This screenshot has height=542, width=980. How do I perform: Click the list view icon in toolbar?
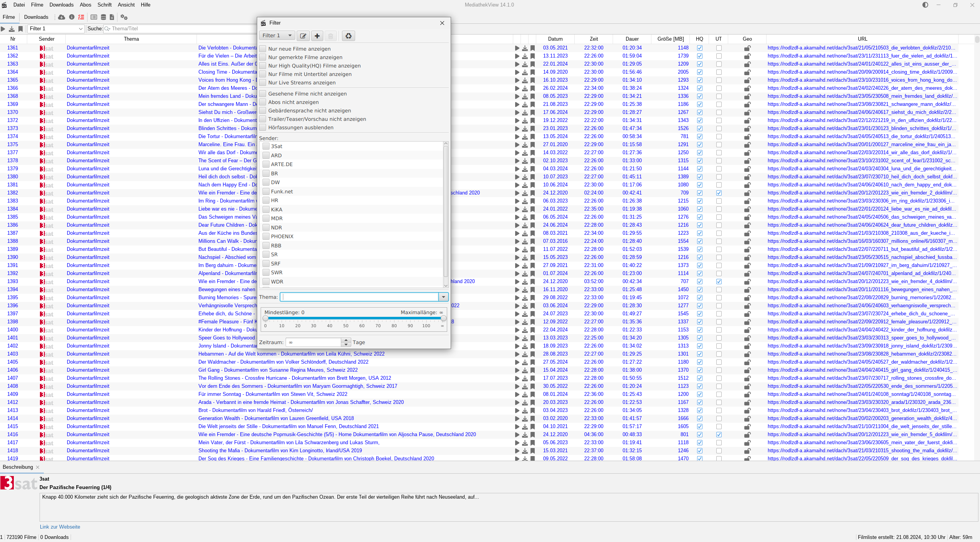(94, 17)
